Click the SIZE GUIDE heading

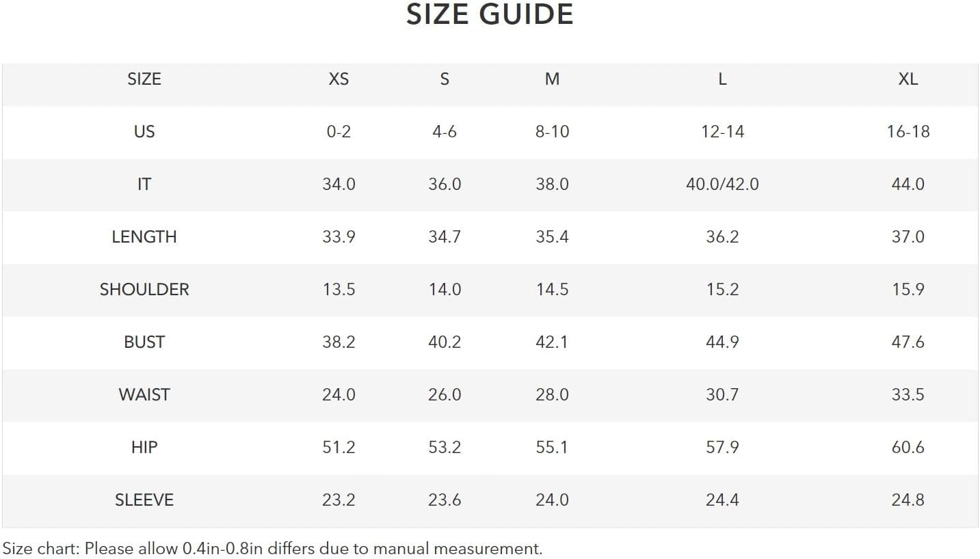pyautogui.click(x=490, y=15)
